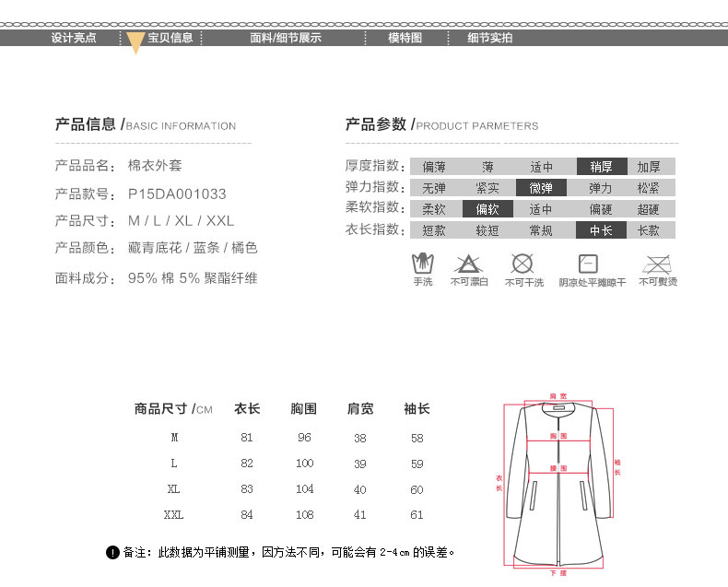The width and height of the screenshot is (728, 587).
Task: Click color text 藏青底花 / 蓝条 / 橘色
Action: [193, 248]
